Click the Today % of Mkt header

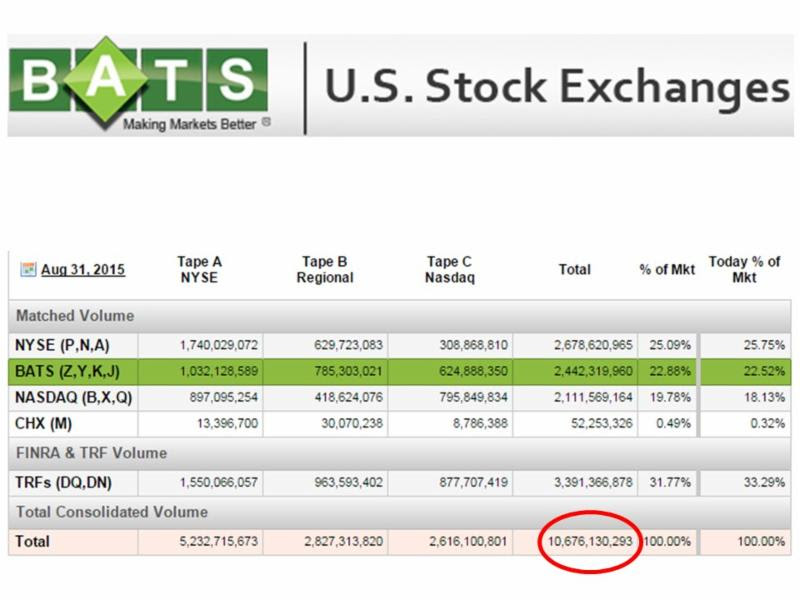[744, 269]
